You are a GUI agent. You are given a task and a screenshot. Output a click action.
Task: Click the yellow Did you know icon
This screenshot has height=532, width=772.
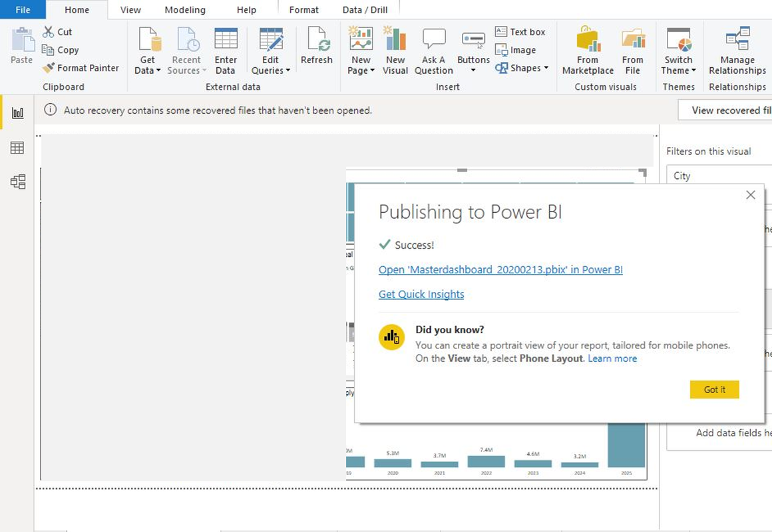click(x=391, y=337)
